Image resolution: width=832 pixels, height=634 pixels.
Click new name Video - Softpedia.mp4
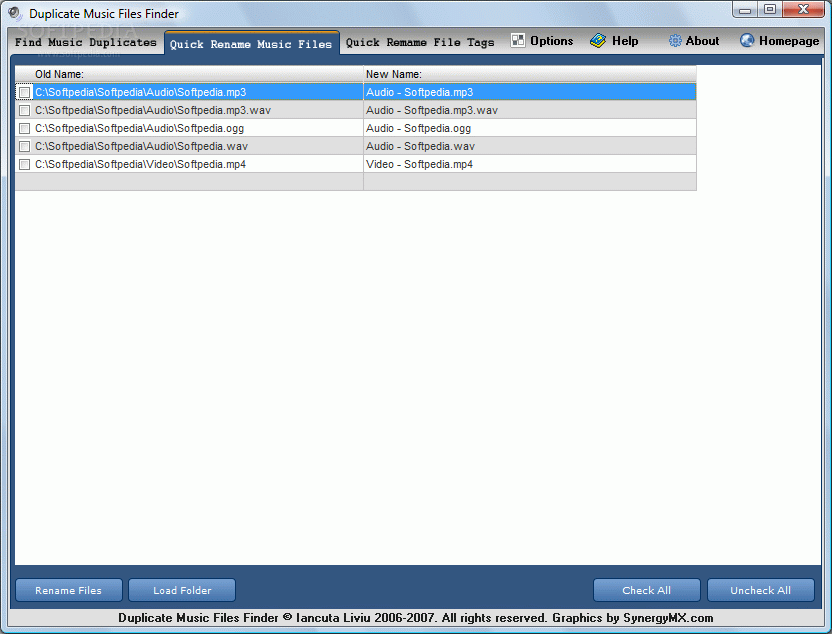(420, 164)
